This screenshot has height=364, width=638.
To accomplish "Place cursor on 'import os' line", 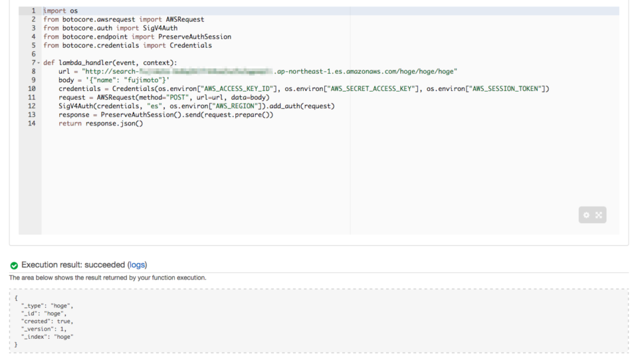I will [60, 11].
